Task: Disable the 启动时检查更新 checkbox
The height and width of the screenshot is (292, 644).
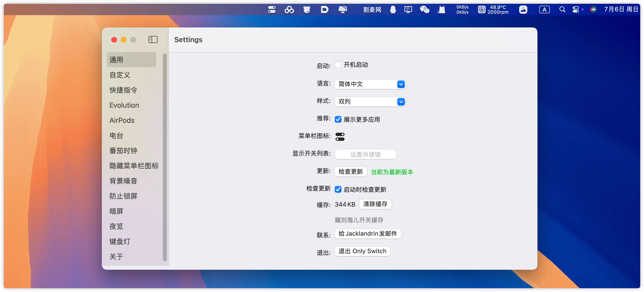Action: pyautogui.click(x=338, y=189)
